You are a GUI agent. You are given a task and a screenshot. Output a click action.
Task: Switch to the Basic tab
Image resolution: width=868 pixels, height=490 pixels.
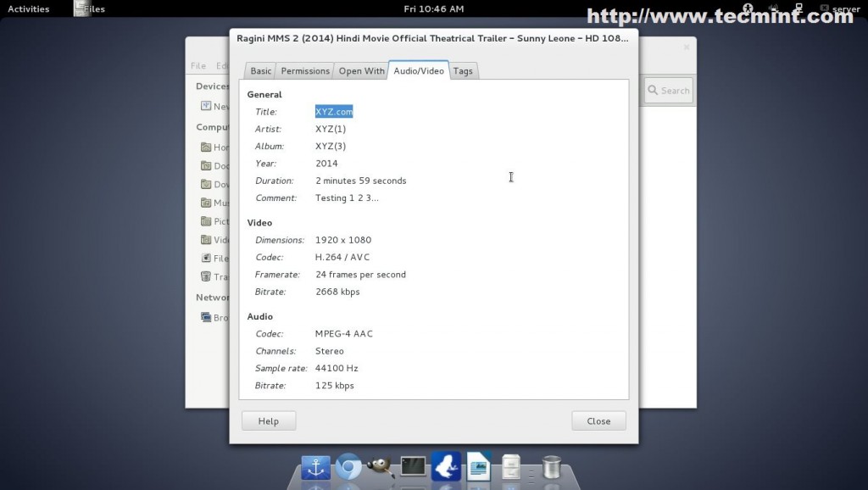(261, 71)
